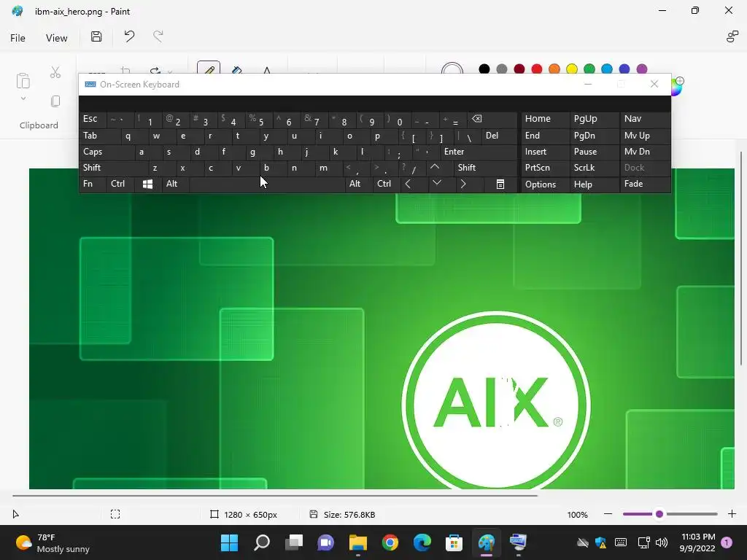This screenshot has height=560, width=747.
Task: Click the context menu key icon
Action: point(500,184)
